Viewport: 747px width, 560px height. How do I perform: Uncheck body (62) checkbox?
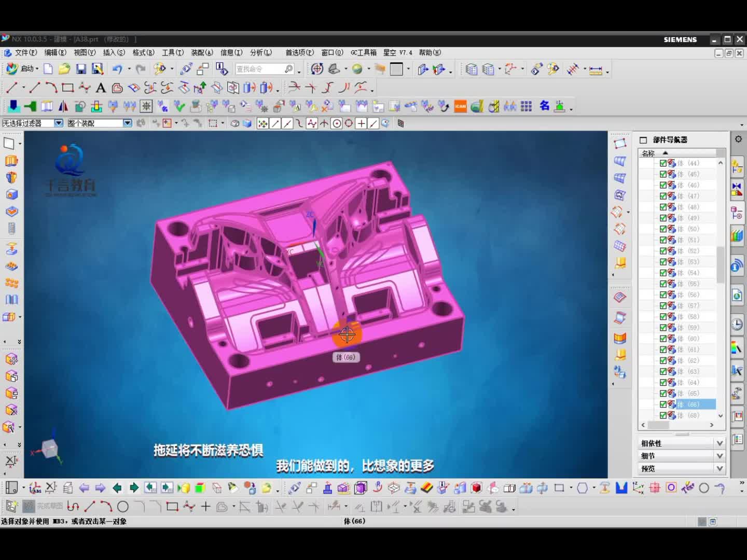point(663,360)
